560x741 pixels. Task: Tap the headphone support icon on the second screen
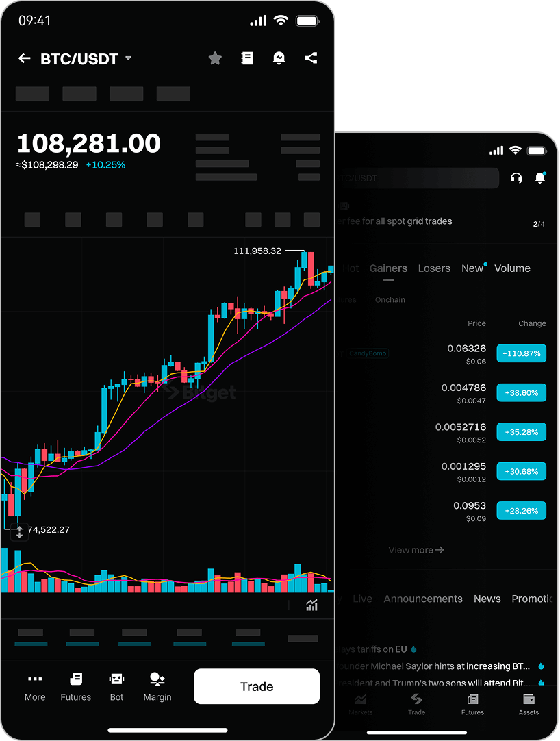516,178
